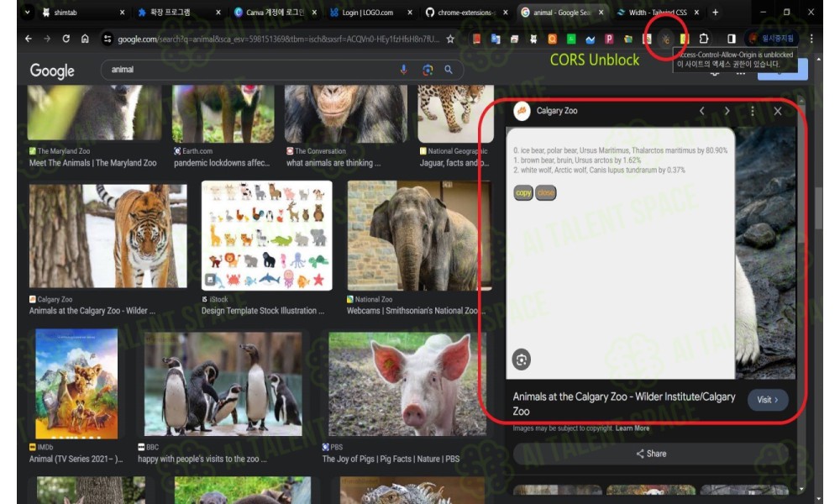The width and height of the screenshot is (840, 504).
Task: Click the address bar URL
Action: (278, 39)
